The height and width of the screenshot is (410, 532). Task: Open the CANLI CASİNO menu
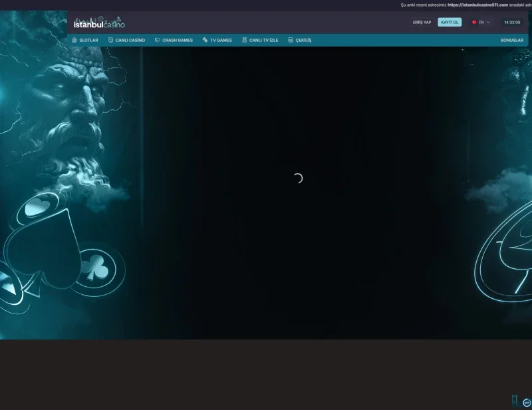126,40
